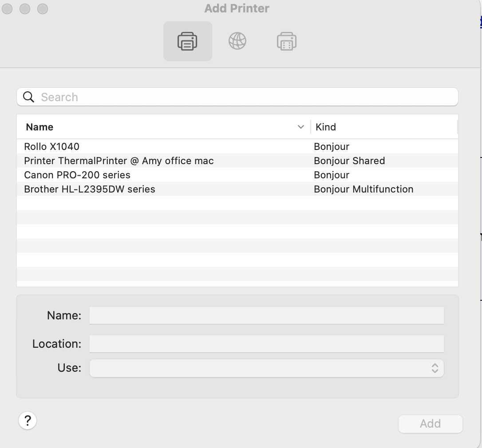The width and height of the screenshot is (482, 448).
Task: Sort list by the Kind column header
Action: [x=326, y=127]
